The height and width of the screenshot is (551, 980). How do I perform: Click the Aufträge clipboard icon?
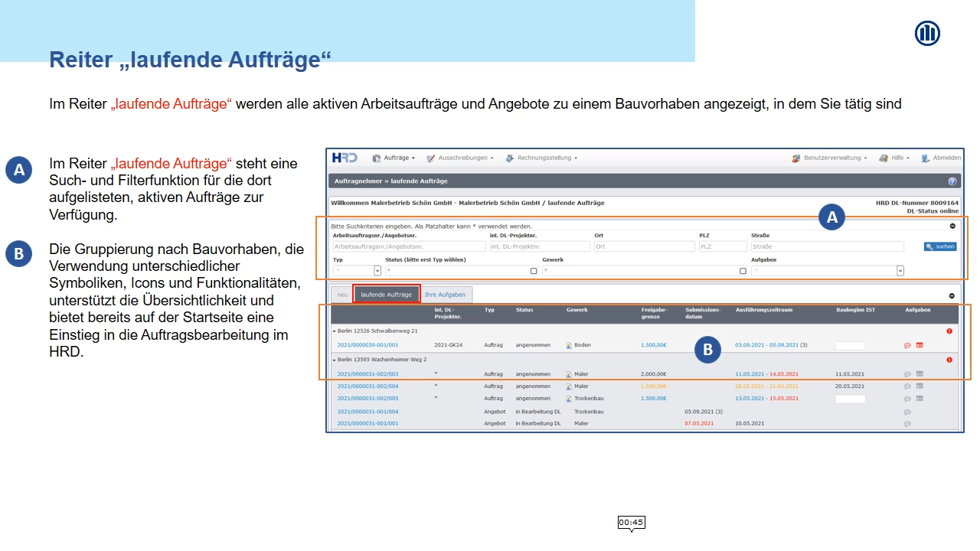(x=377, y=158)
